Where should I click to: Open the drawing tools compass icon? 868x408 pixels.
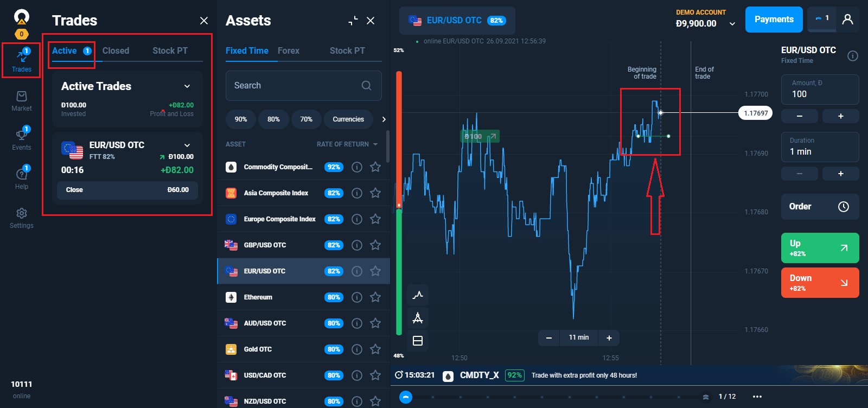(418, 318)
